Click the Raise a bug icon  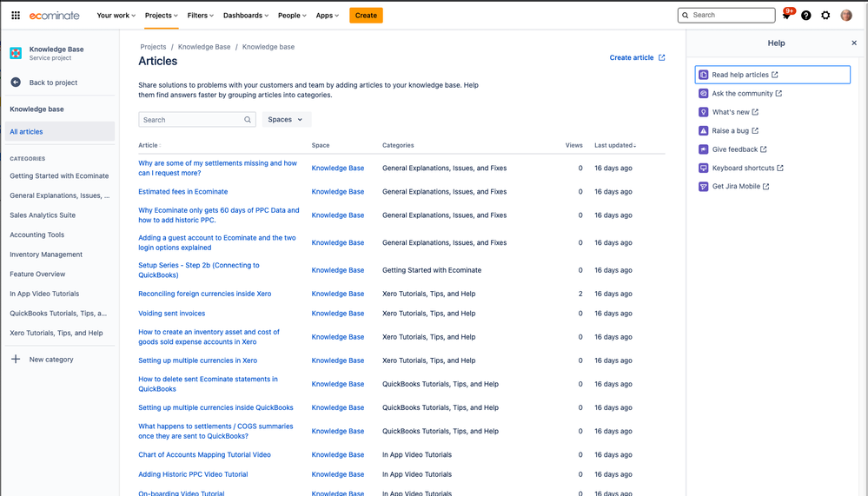tap(703, 130)
